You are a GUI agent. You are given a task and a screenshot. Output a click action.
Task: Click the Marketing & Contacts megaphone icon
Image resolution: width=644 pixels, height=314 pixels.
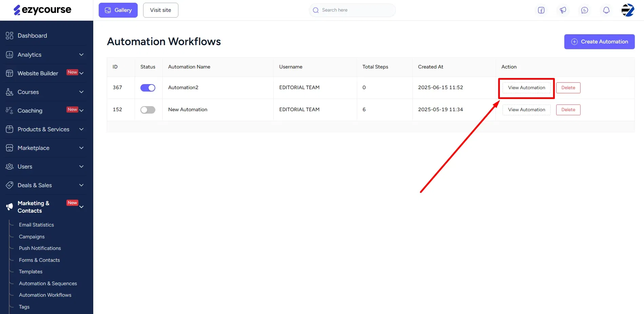click(9, 207)
